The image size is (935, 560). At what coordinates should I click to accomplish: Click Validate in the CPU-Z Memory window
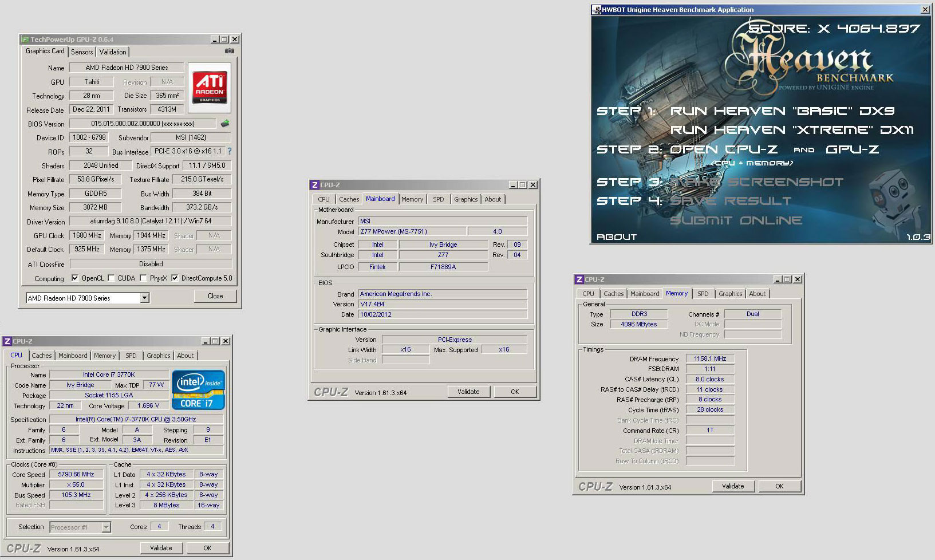[733, 486]
